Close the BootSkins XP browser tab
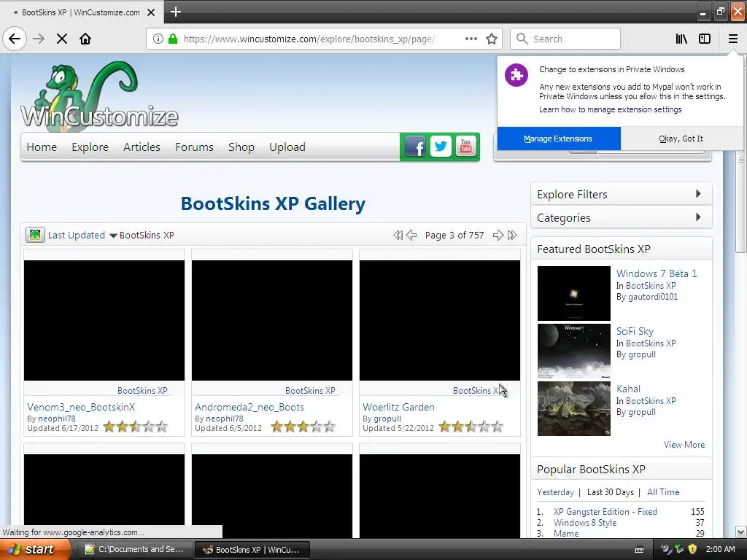 point(151,12)
